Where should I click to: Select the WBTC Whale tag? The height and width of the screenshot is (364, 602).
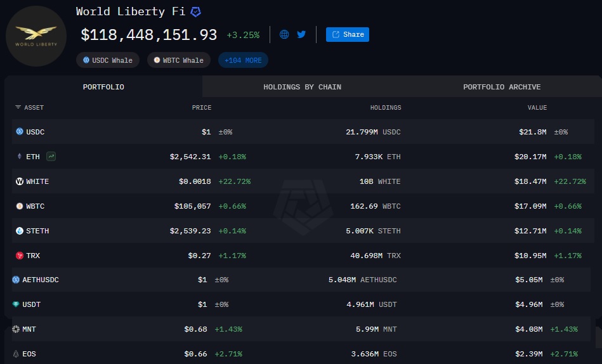[179, 60]
